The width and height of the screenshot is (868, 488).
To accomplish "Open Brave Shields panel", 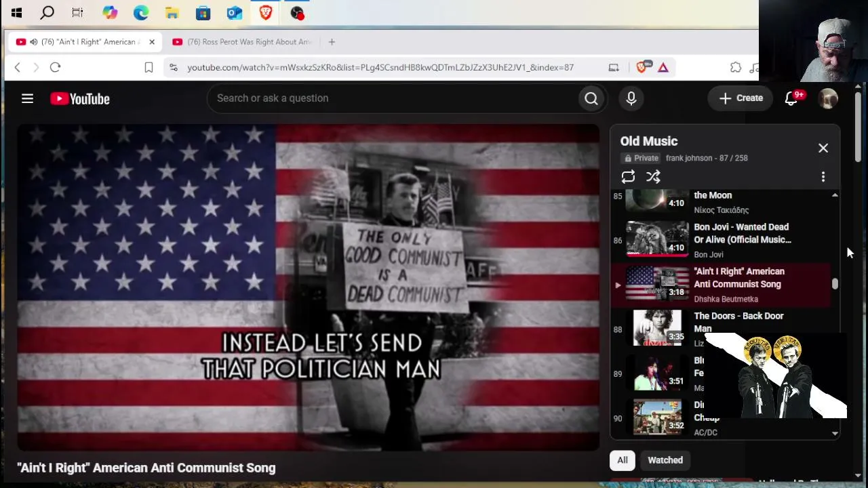I will pos(642,66).
